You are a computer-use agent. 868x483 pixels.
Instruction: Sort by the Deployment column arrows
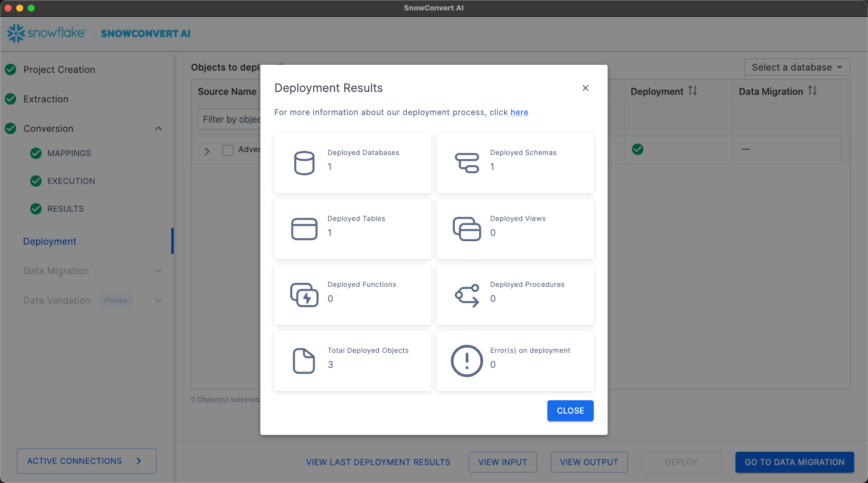693,91
